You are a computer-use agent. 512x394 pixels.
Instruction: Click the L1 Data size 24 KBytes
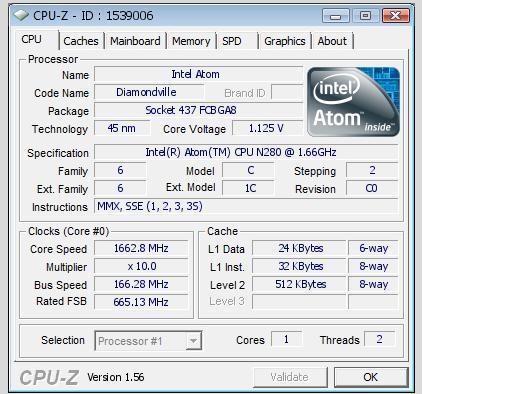click(x=299, y=248)
